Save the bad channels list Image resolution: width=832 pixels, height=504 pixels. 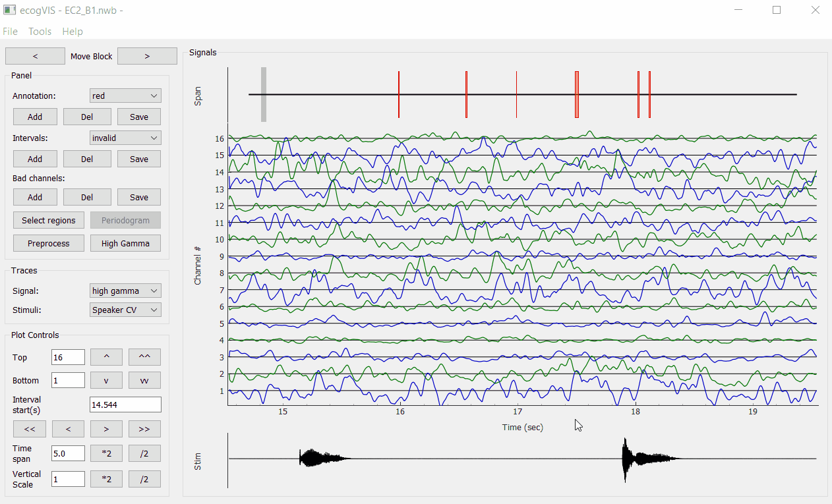(x=139, y=197)
